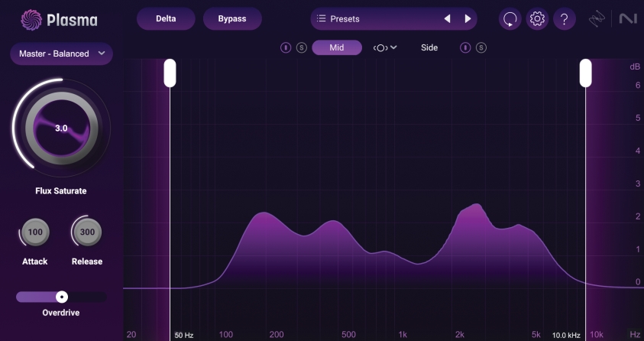
Task: Expand the channel mode dropdown between Mid and Side
Action: coord(385,47)
